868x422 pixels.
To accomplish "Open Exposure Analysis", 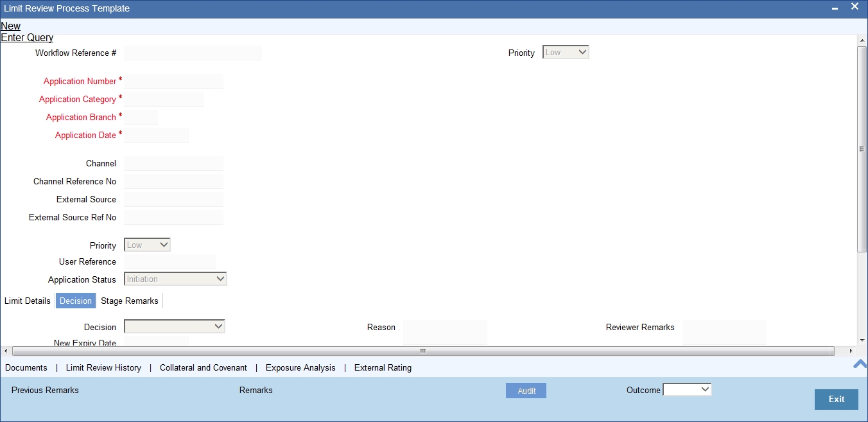I will (300, 367).
